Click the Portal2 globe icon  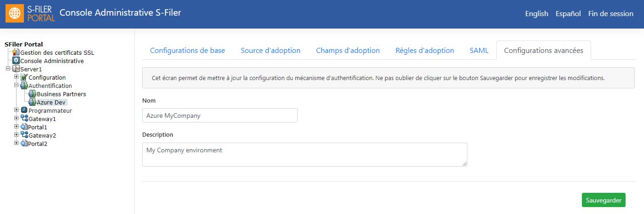(x=24, y=144)
